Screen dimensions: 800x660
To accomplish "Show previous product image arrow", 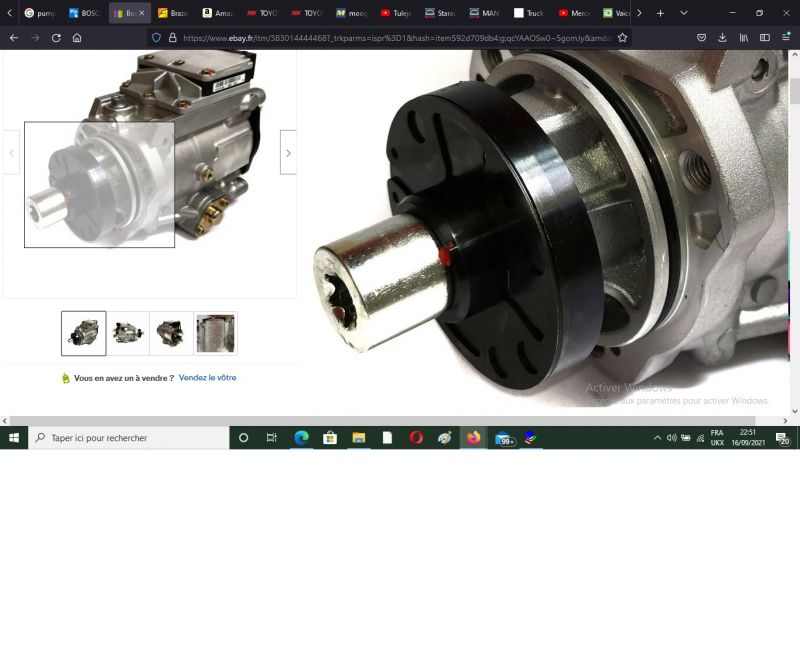I will (x=12, y=153).
